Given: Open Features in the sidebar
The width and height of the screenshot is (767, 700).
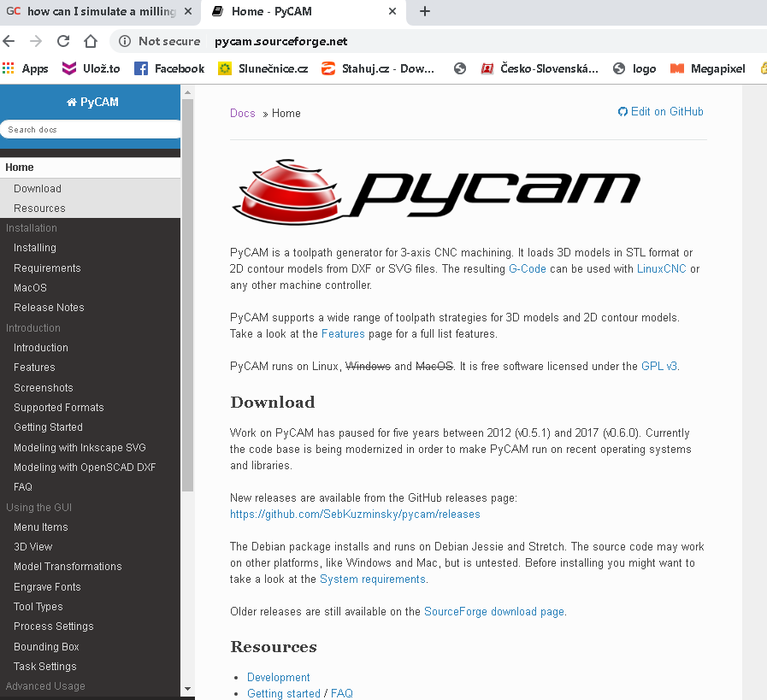Looking at the screenshot, I should click(x=34, y=368).
